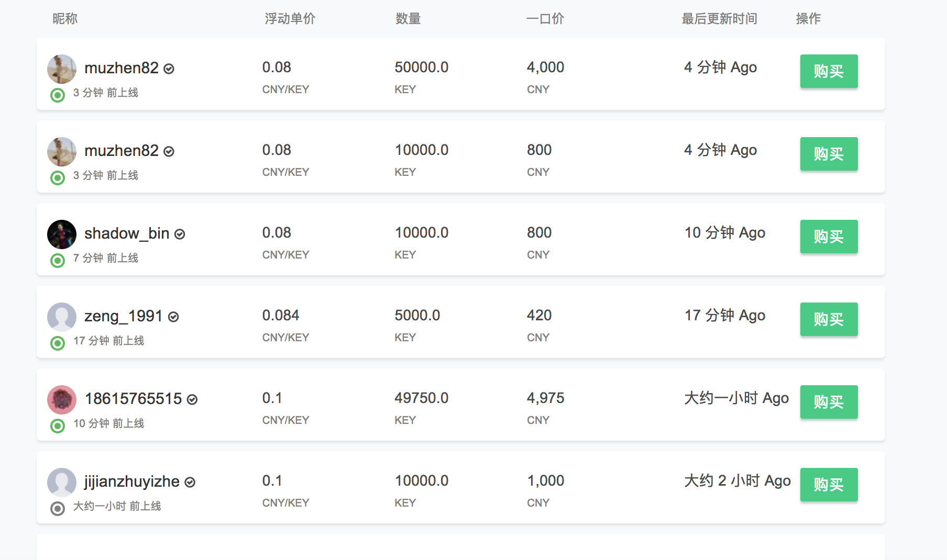947x560 pixels.
Task: Click the gray offline status icon for jijianzhuyizhe
Action: click(58, 508)
